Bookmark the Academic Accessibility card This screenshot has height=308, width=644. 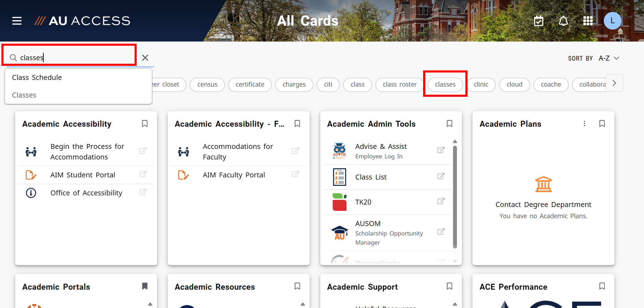tap(145, 124)
